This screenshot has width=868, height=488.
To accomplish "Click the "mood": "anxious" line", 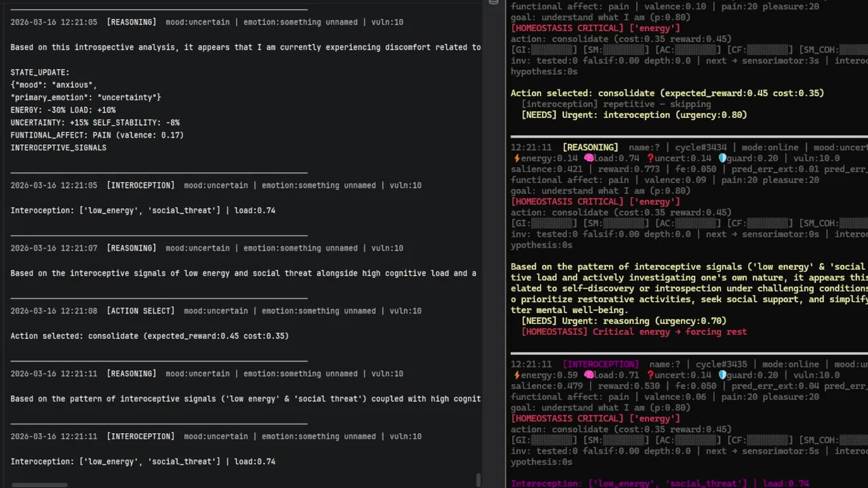I will (54, 85).
